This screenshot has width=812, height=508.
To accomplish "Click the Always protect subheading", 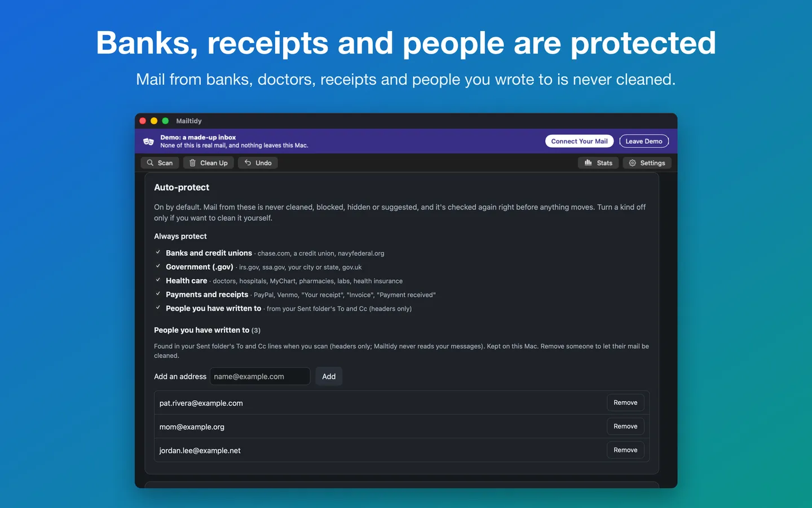I will [x=180, y=236].
